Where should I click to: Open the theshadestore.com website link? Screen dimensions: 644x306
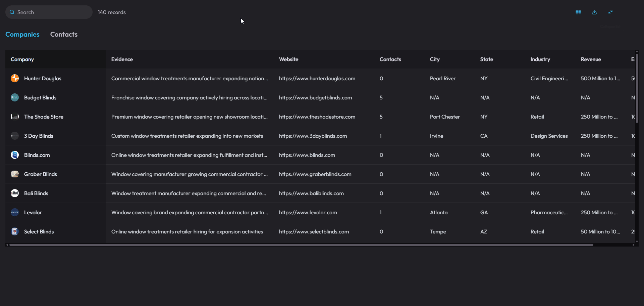coord(317,117)
